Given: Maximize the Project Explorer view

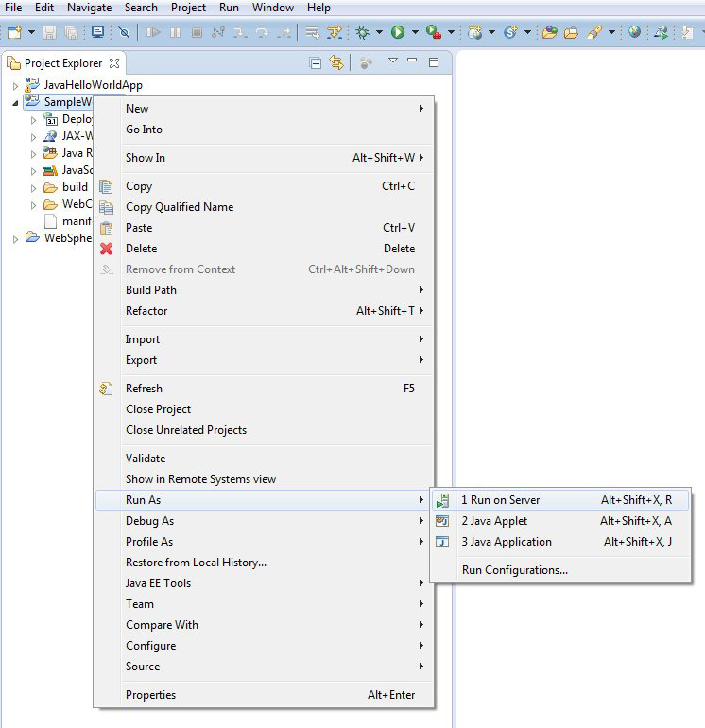Looking at the screenshot, I should pyautogui.click(x=434, y=62).
